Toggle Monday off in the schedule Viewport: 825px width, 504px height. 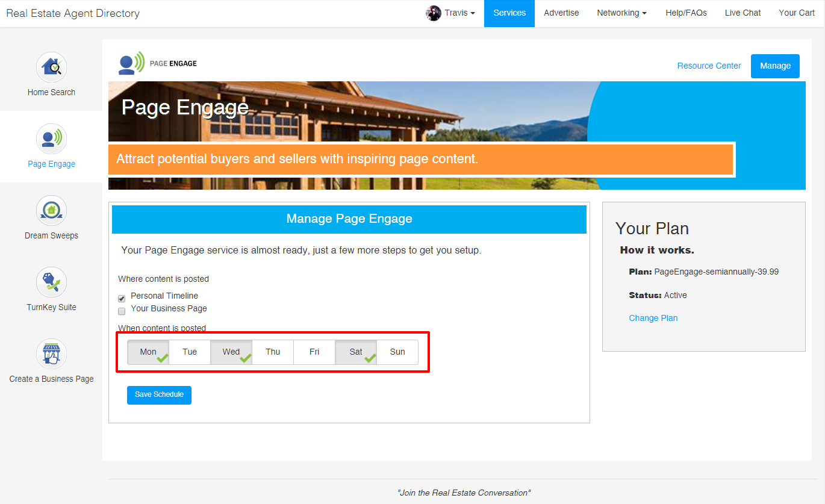tap(148, 352)
